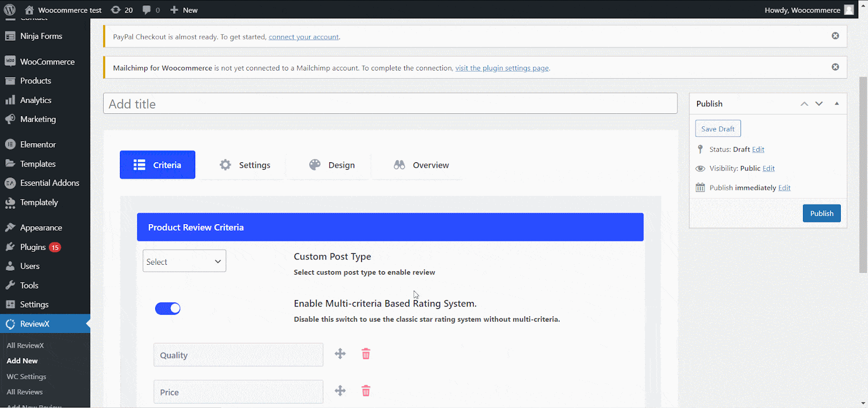Click the Appearance paintbrush icon

tap(10, 228)
